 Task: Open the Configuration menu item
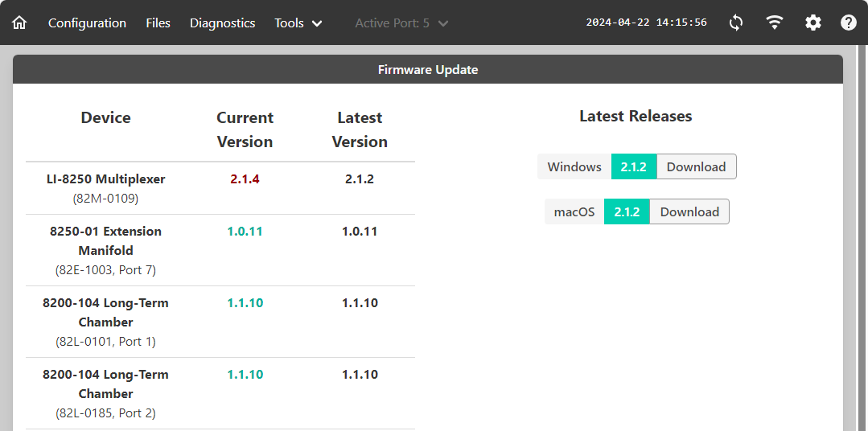(87, 23)
